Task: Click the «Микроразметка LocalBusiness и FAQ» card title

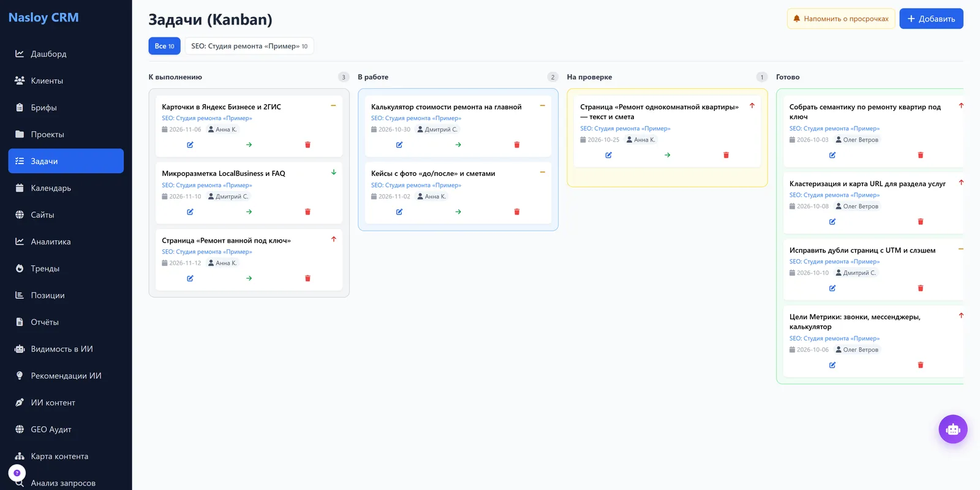Action: (x=224, y=174)
